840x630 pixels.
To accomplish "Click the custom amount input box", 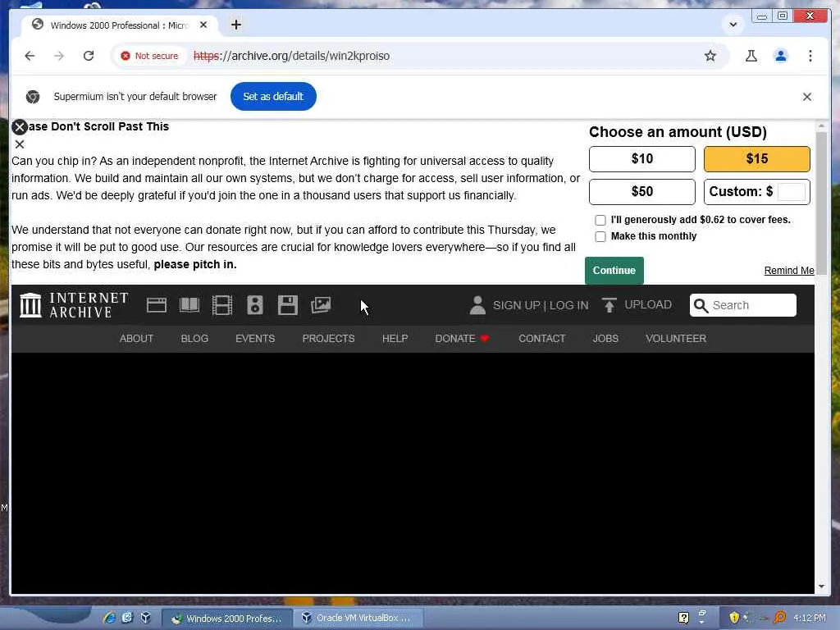I will [792, 192].
